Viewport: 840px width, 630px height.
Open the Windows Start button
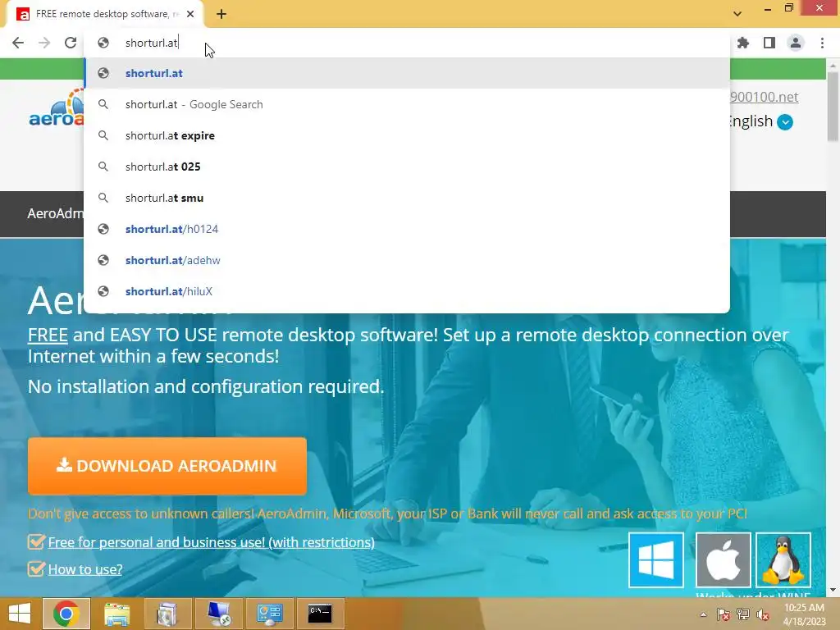point(20,614)
